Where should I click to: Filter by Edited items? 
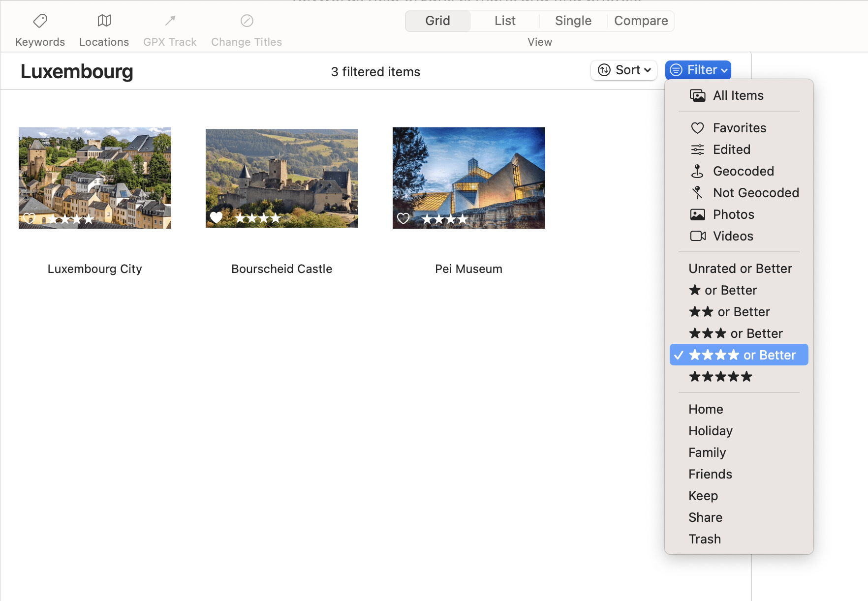(x=739, y=150)
